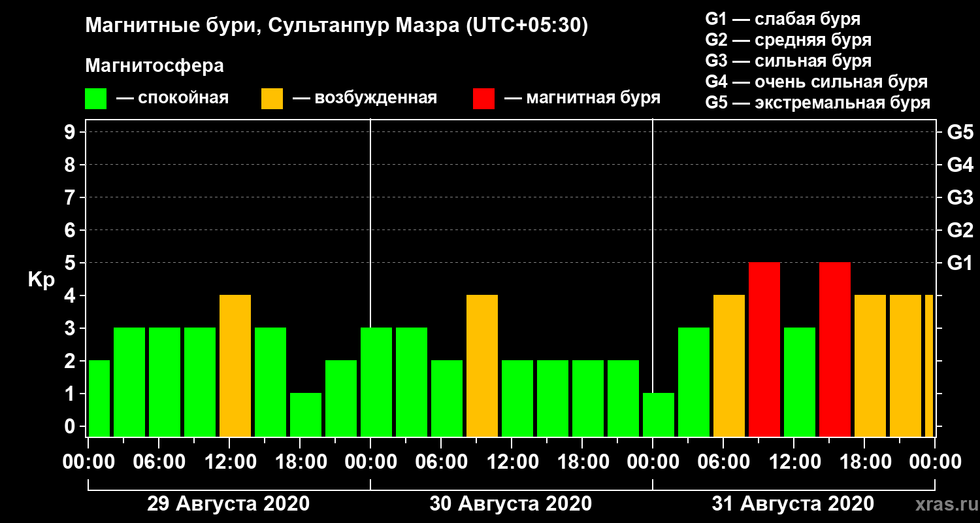Click the G3 label on right axis
Screen dimensions: 980x523
[x=960, y=197]
